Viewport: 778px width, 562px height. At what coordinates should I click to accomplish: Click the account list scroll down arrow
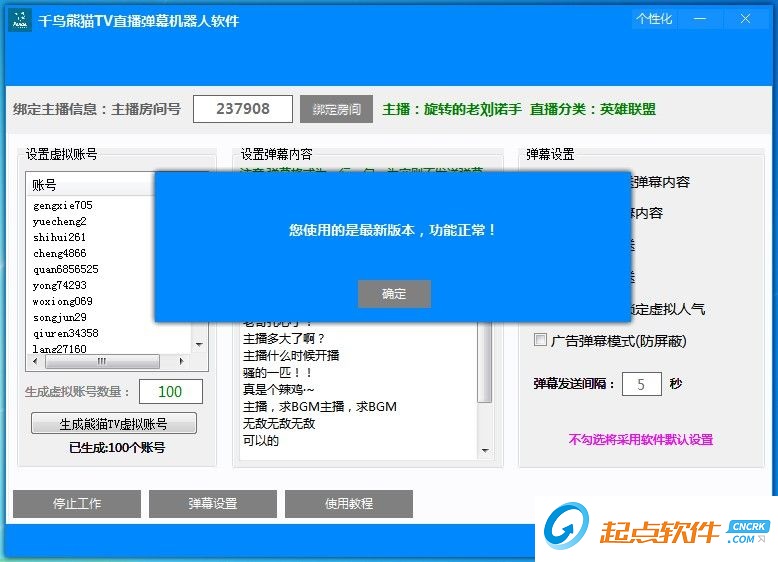(x=199, y=344)
